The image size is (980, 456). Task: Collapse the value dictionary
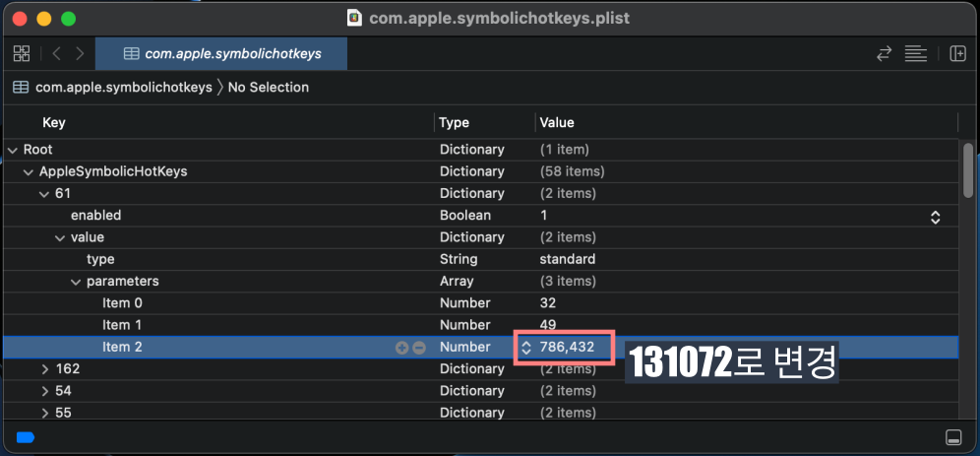pos(60,237)
